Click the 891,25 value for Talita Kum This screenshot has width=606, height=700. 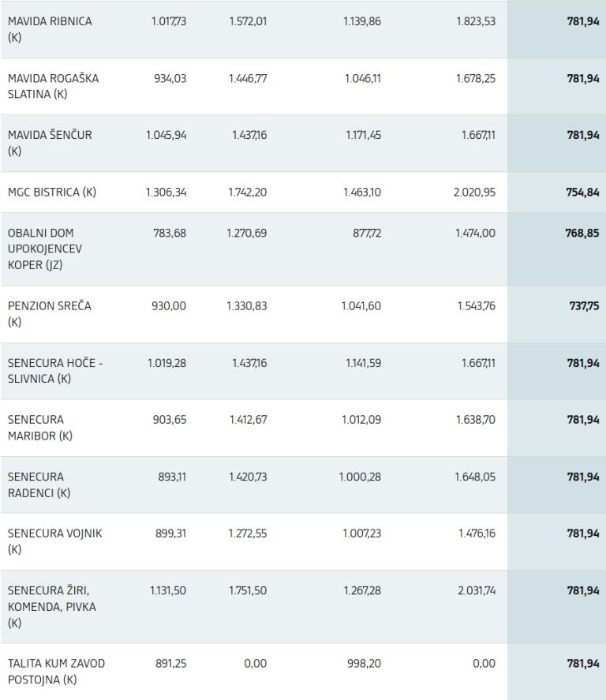pyautogui.click(x=170, y=663)
